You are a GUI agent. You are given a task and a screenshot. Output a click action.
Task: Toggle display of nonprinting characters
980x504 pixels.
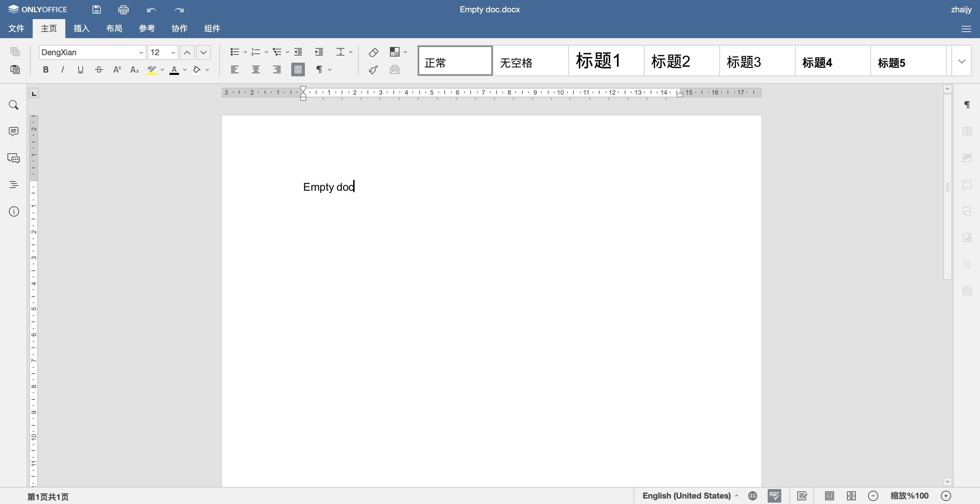point(320,69)
